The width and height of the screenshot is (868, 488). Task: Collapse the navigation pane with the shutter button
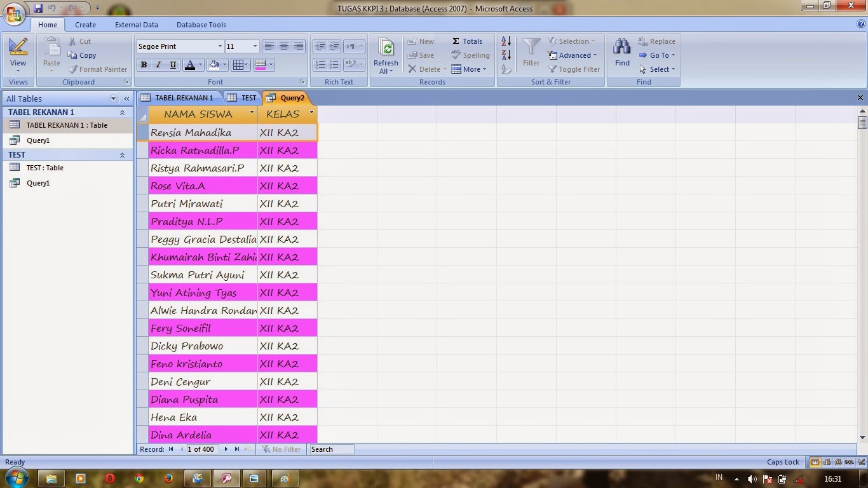tap(126, 98)
